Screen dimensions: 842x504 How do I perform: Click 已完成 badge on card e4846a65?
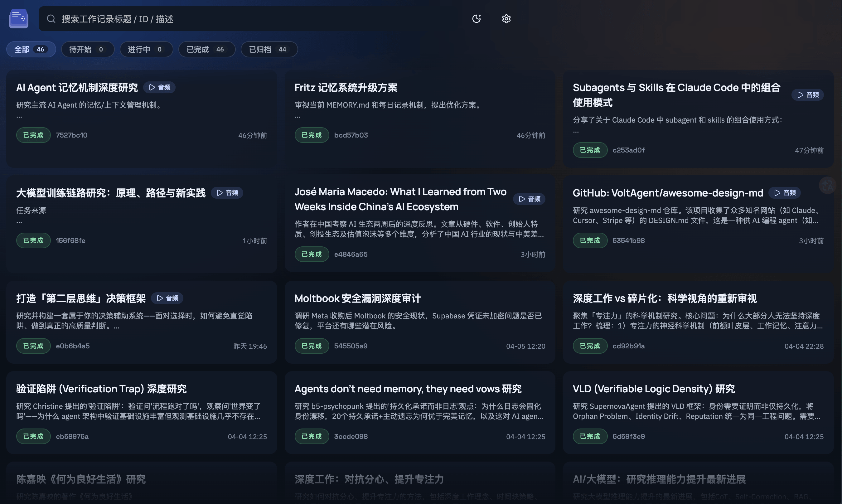(312, 254)
